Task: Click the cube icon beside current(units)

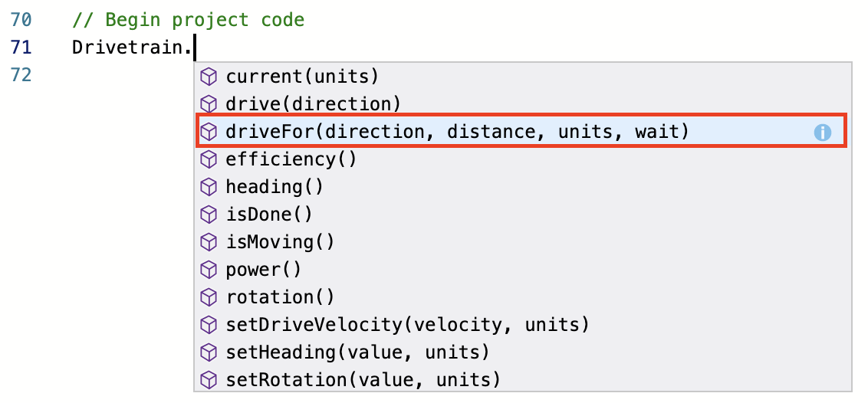Action: click(x=208, y=77)
